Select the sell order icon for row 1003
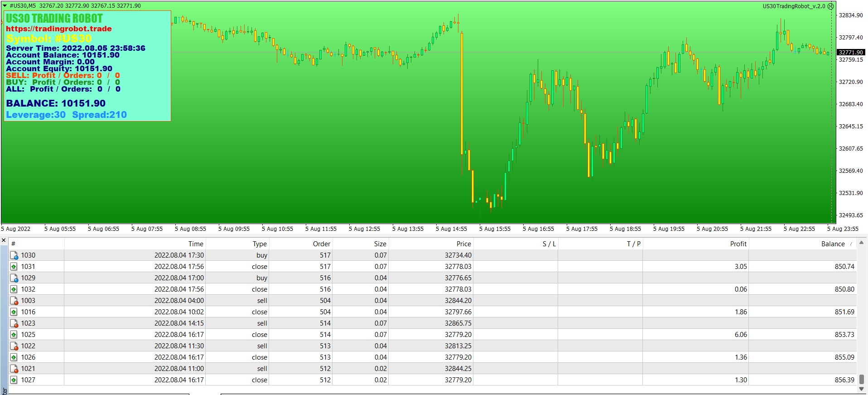868x395 pixels. coord(14,301)
